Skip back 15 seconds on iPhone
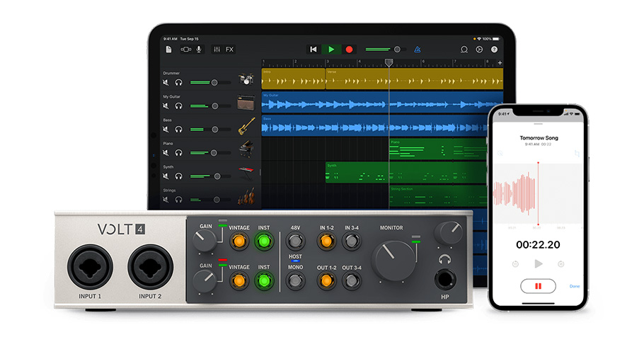Viewport: 644px width, 347px height. point(515,264)
